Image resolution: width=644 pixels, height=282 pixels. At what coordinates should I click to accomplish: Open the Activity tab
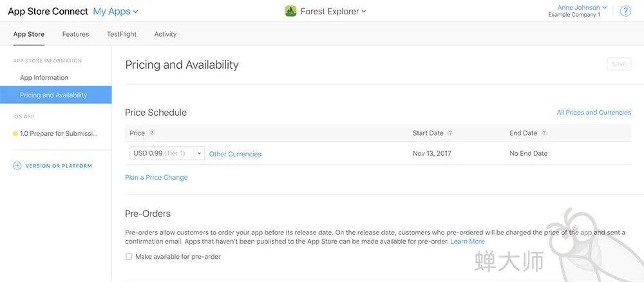[x=166, y=34]
